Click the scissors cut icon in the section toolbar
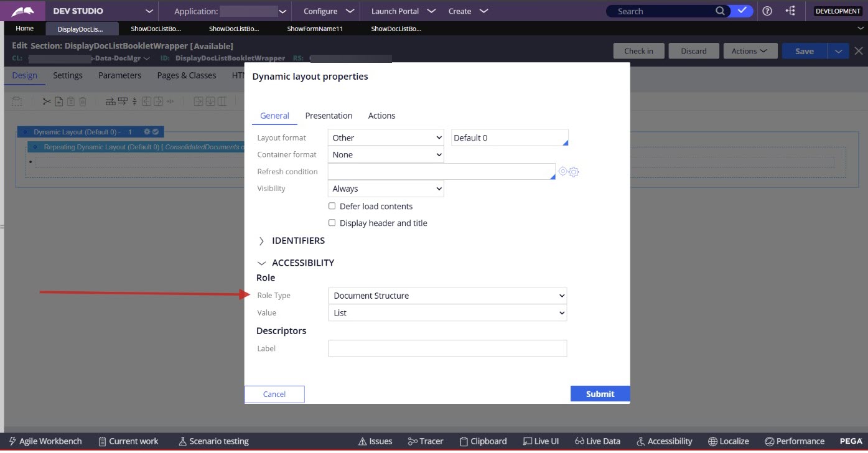 coord(47,101)
